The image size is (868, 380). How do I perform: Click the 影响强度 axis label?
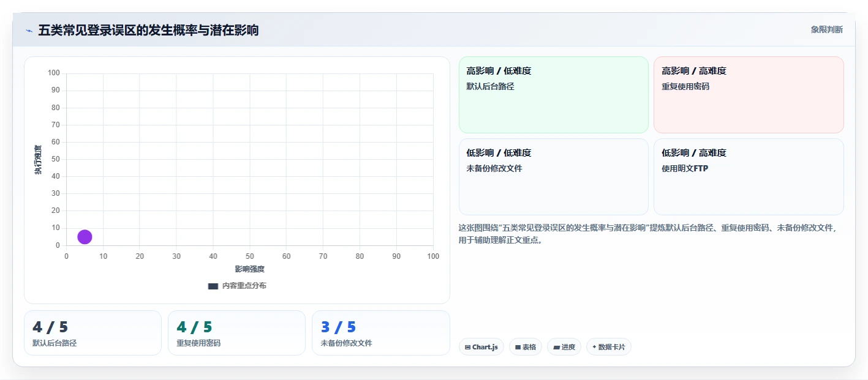pyautogui.click(x=250, y=269)
